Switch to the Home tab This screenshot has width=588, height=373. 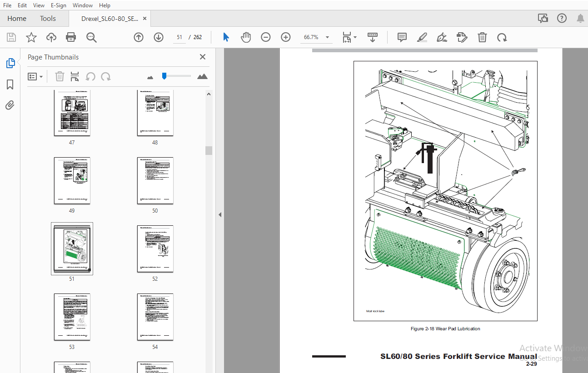[x=17, y=19]
